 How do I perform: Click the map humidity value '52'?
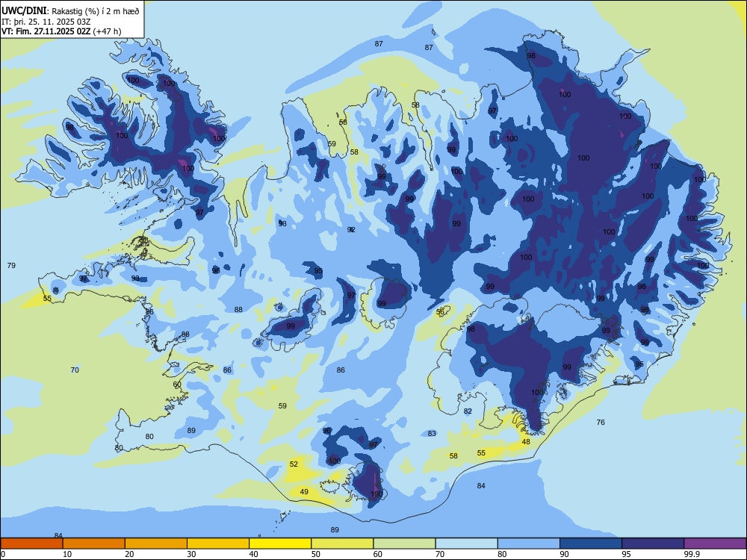(x=294, y=464)
